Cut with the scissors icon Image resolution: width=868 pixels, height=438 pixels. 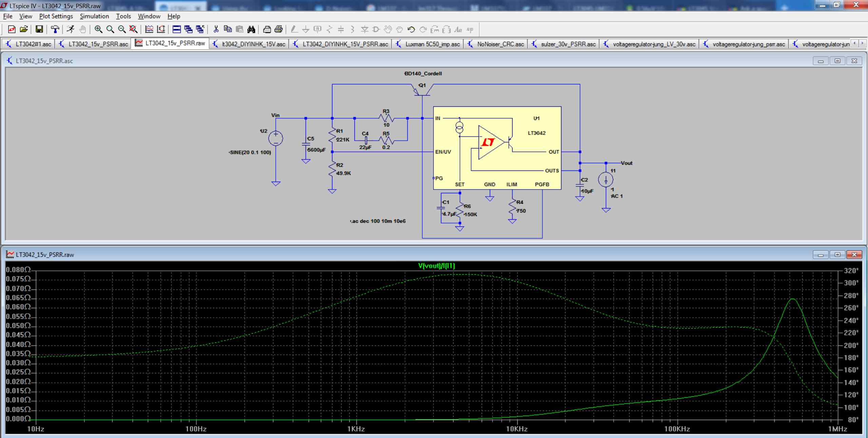(x=216, y=29)
